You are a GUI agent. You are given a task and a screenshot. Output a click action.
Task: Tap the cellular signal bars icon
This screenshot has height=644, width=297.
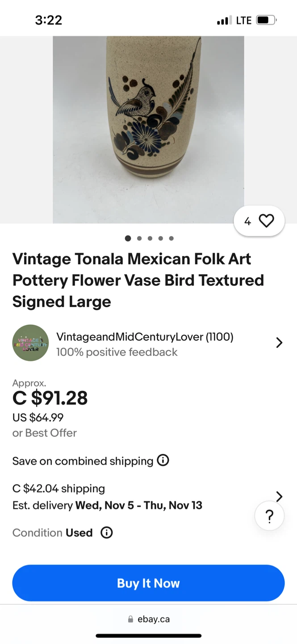click(x=224, y=20)
